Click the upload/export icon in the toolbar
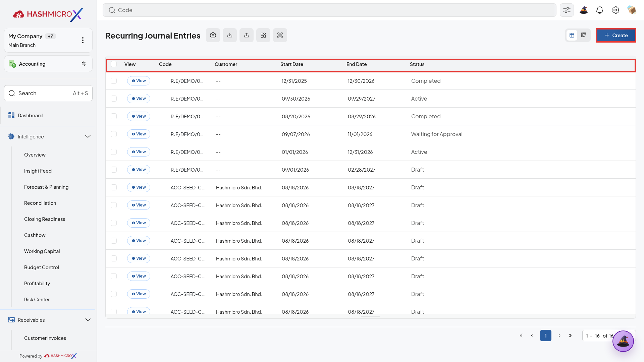This screenshot has height=362, width=644. pyautogui.click(x=247, y=35)
